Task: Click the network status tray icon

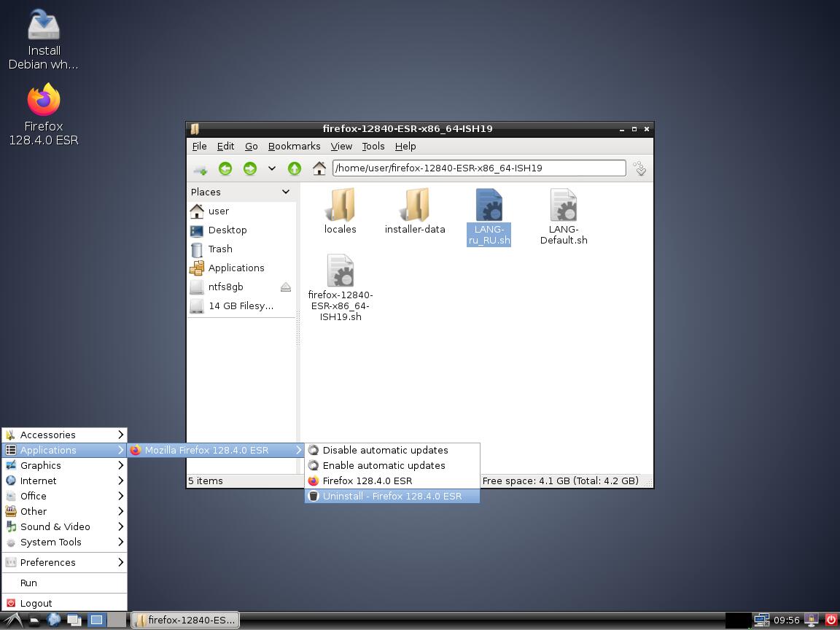Action: (761, 621)
